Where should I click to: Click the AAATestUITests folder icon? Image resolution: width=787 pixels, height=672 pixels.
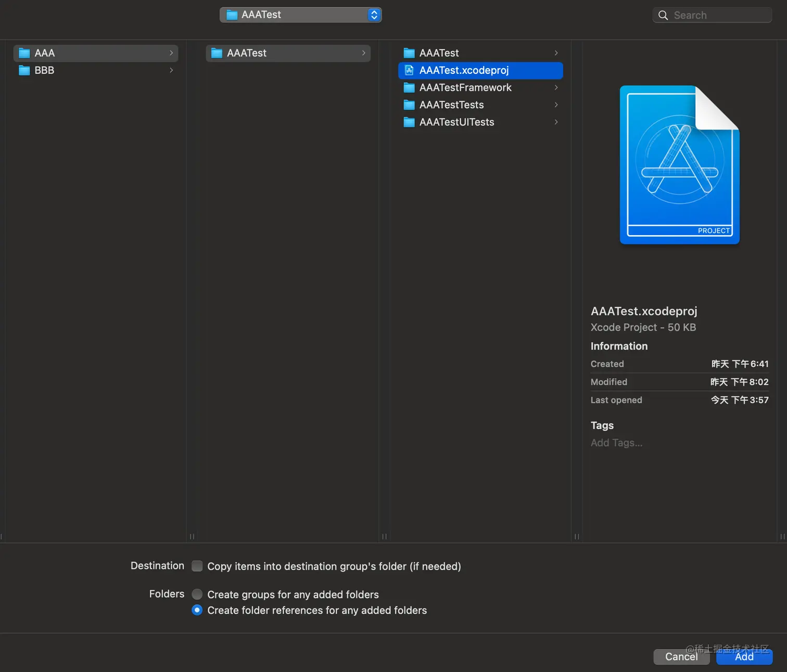(x=409, y=122)
